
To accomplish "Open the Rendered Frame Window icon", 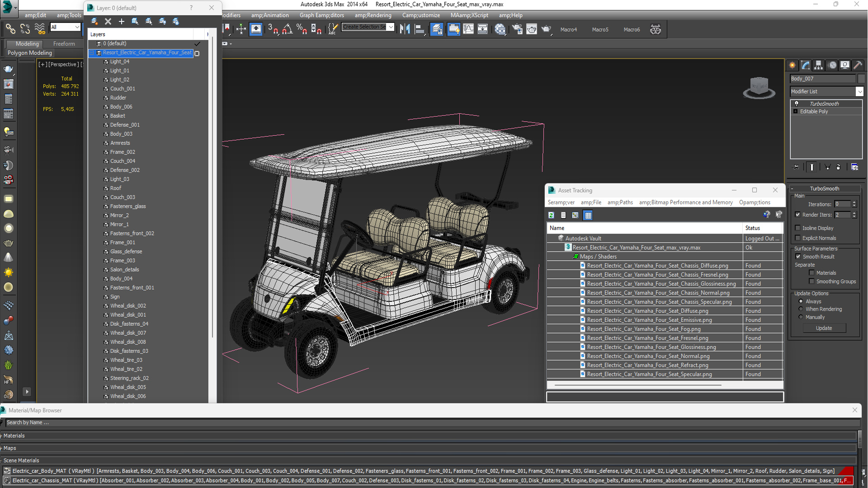I will pyautogui.click(x=532, y=29).
